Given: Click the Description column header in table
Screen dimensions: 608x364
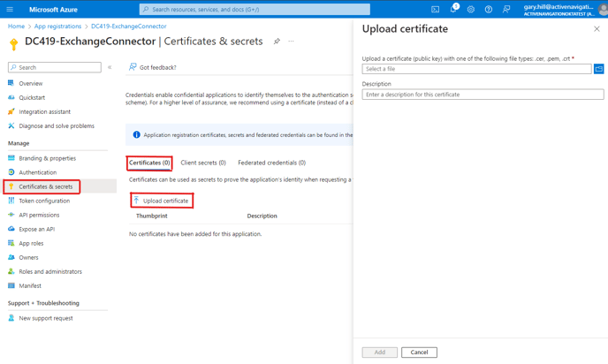Looking at the screenshot, I should pyautogui.click(x=262, y=216).
